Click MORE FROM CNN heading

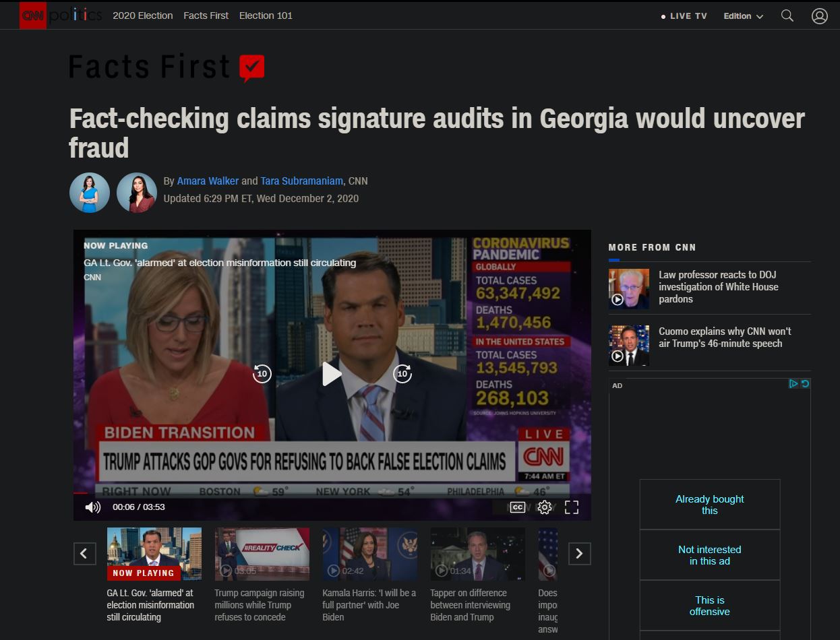coord(652,247)
